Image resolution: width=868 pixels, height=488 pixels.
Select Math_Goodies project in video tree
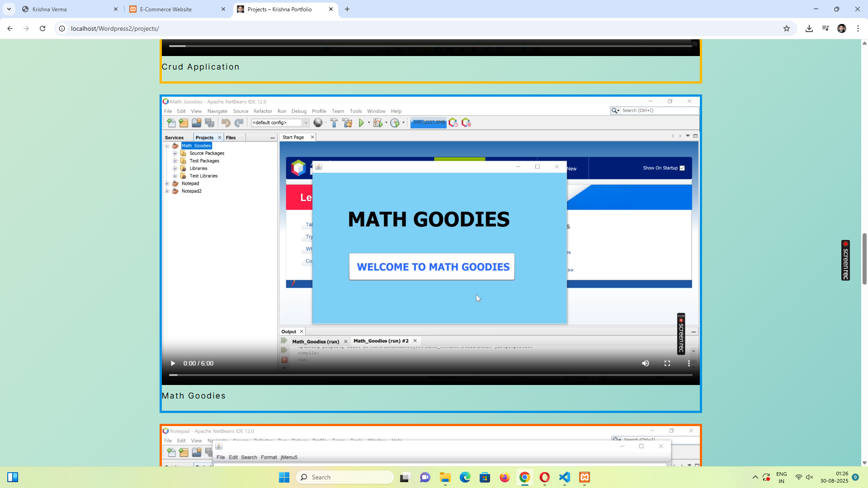tap(196, 145)
